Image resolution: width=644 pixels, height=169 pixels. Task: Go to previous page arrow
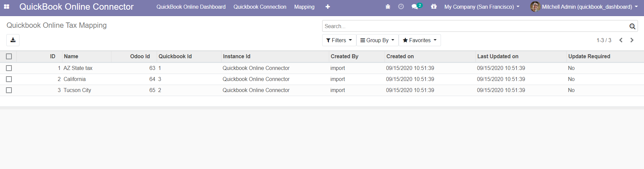pyautogui.click(x=621, y=40)
